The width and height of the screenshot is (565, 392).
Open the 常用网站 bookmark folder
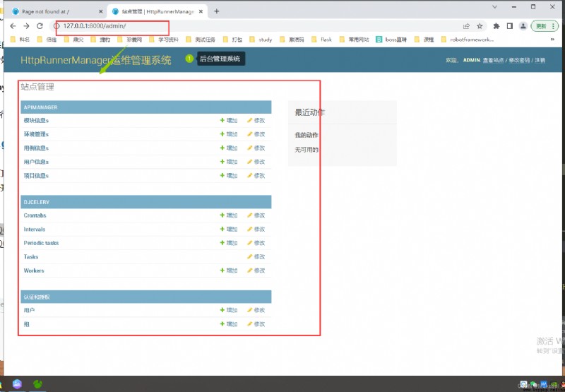tap(355, 40)
